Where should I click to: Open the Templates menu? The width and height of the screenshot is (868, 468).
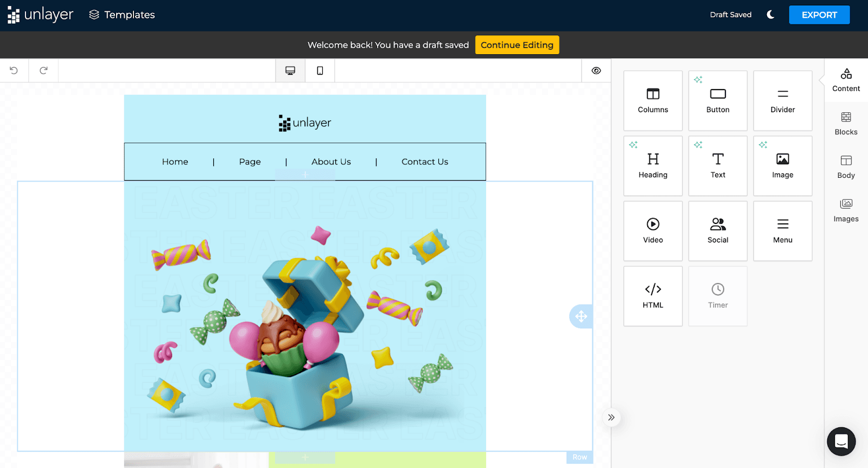click(122, 15)
